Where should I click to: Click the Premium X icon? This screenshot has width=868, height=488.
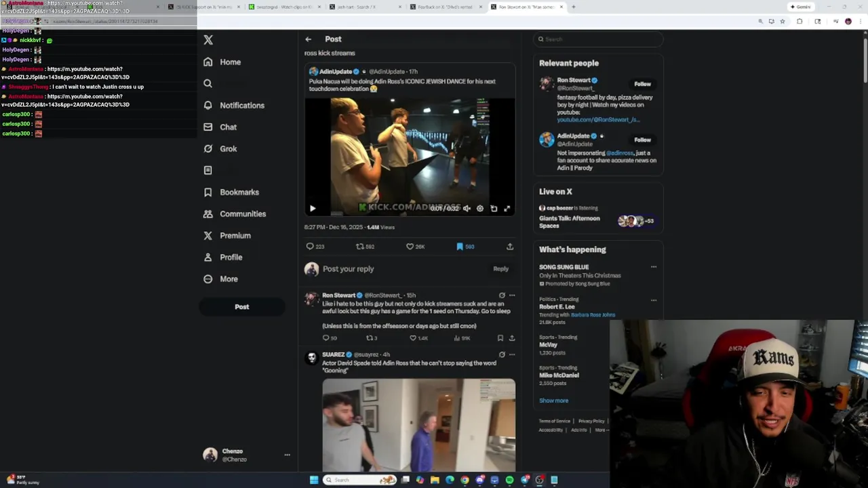(208, 235)
